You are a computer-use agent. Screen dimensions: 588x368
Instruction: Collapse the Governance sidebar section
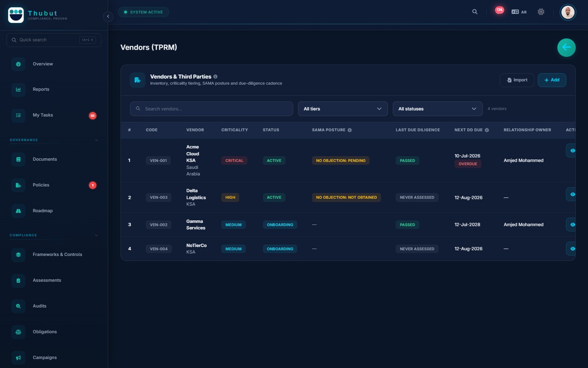click(96, 140)
